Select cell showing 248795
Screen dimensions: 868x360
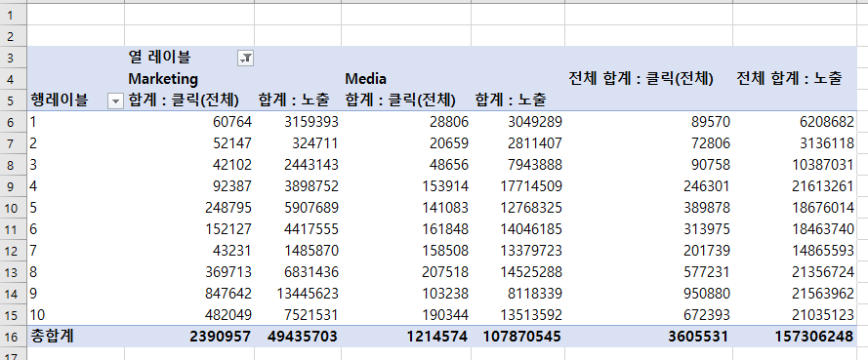pos(189,208)
